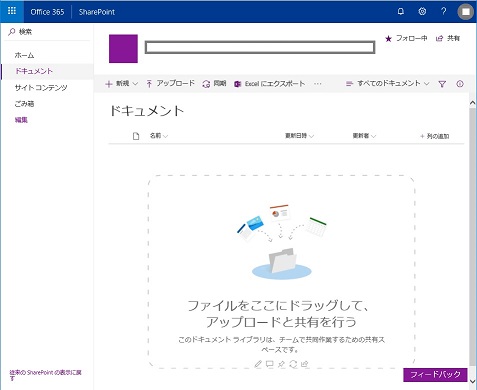The width and height of the screenshot is (477, 390).
Task: Open ごみ箱 in left navigation
Action: coord(24,104)
